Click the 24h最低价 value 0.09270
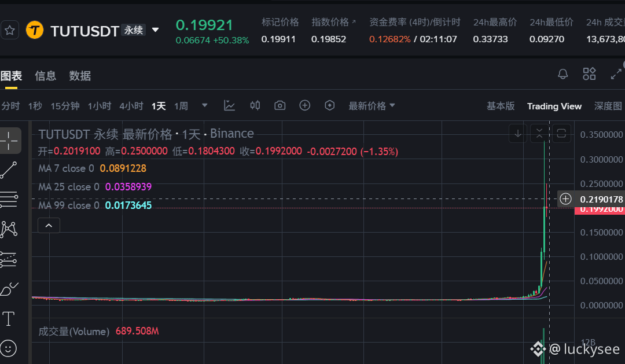 pos(546,39)
